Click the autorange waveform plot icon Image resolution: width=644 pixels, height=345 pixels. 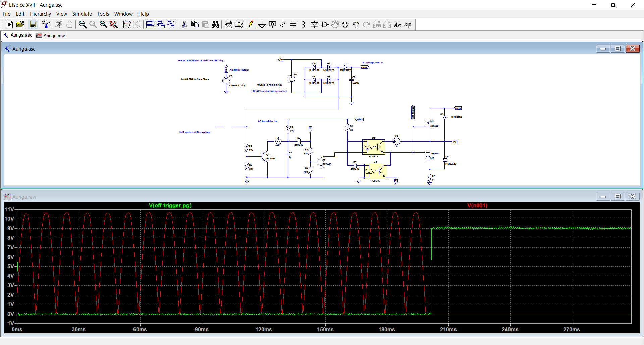point(127,24)
